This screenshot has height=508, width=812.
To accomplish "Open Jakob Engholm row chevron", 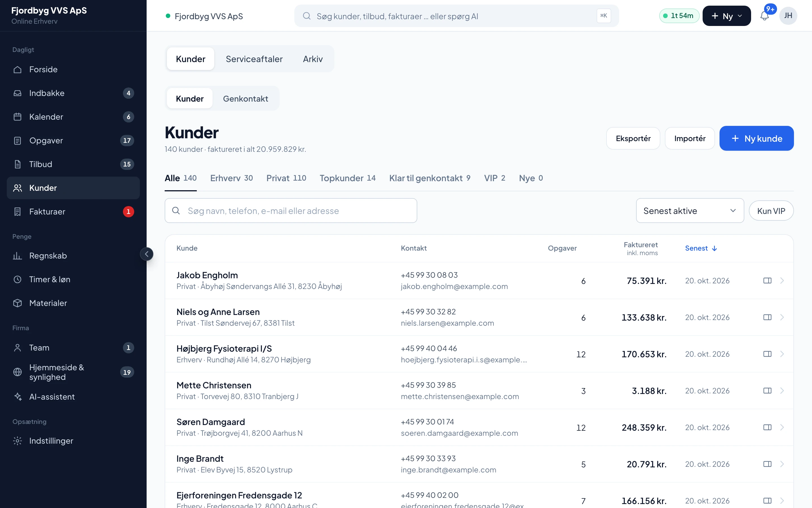I will click(782, 281).
